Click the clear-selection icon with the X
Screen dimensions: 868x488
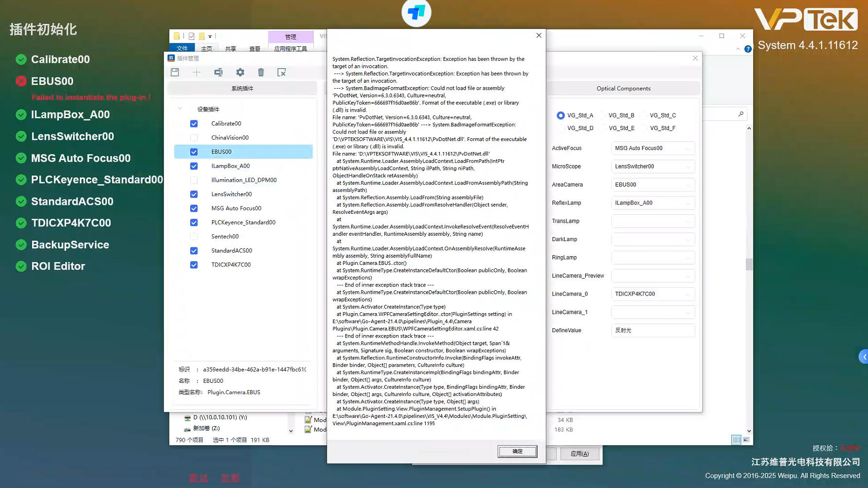(282, 72)
